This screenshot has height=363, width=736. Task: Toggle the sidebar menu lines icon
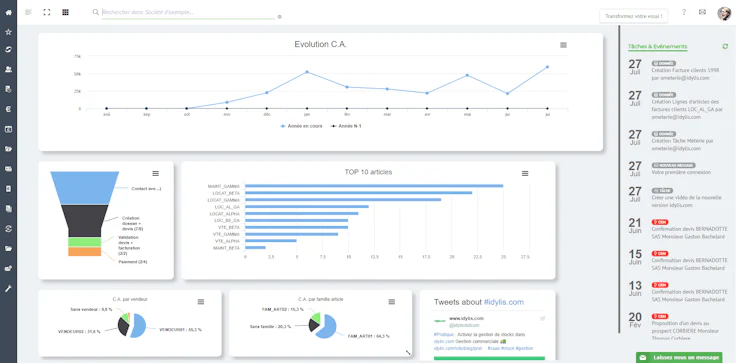28,12
